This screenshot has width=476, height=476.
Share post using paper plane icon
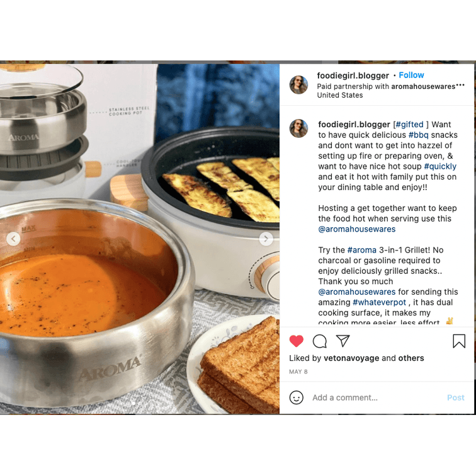click(x=343, y=341)
